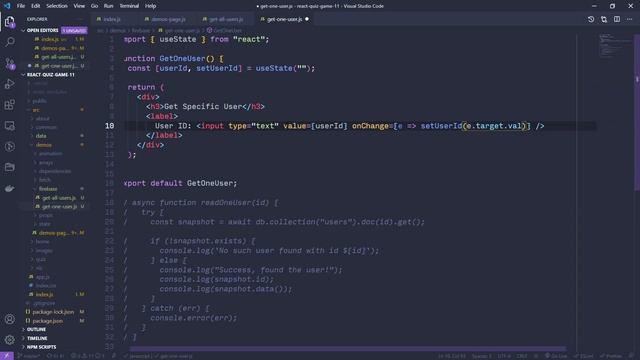The image size is (640, 360).
Task: Open the Explorer view in activity bar
Action: tap(10, 21)
